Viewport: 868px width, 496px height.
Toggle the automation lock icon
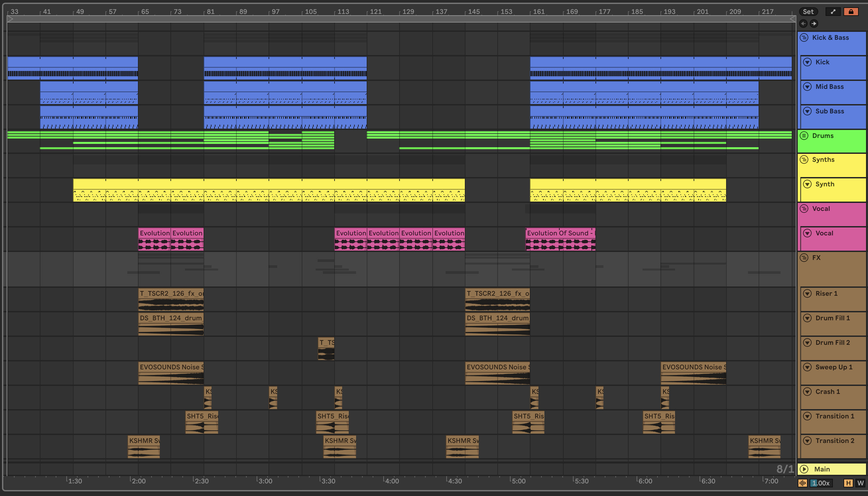coord(851,12)
